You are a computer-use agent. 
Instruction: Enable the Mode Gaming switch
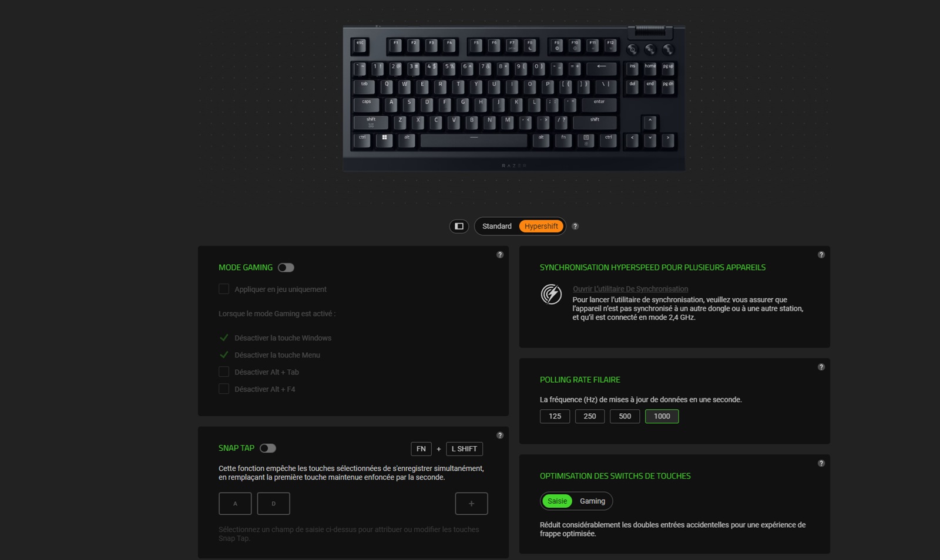click(286, 268)
